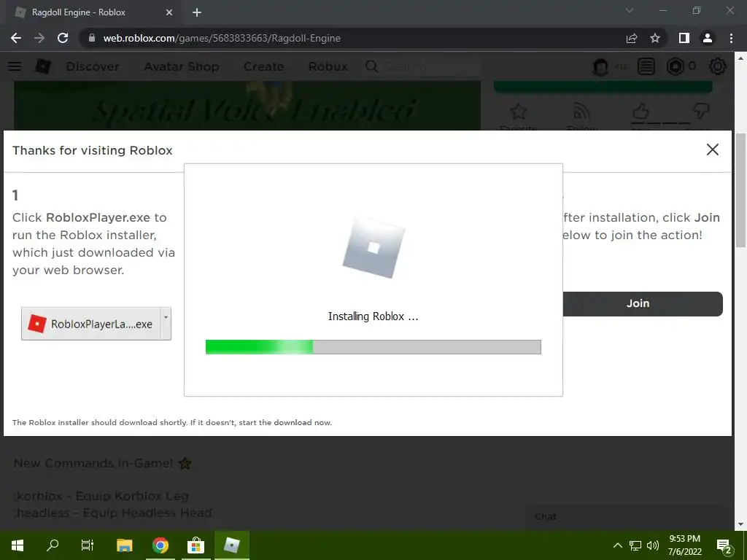Switch to Roblox installer in taskbar
Screen dimensions: 747x560
click(x=231, y=545)
